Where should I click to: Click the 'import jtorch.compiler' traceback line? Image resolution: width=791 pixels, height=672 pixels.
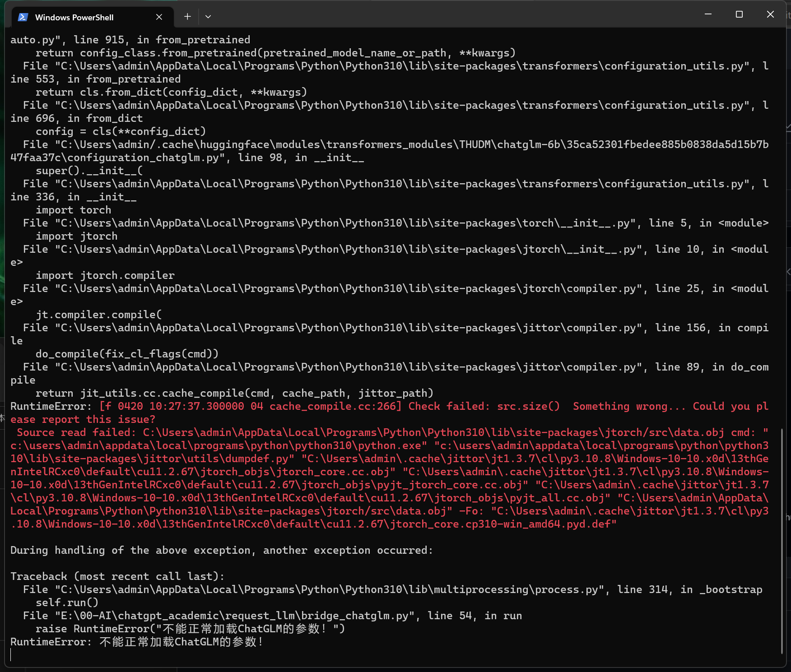click(x=105, y=275)
